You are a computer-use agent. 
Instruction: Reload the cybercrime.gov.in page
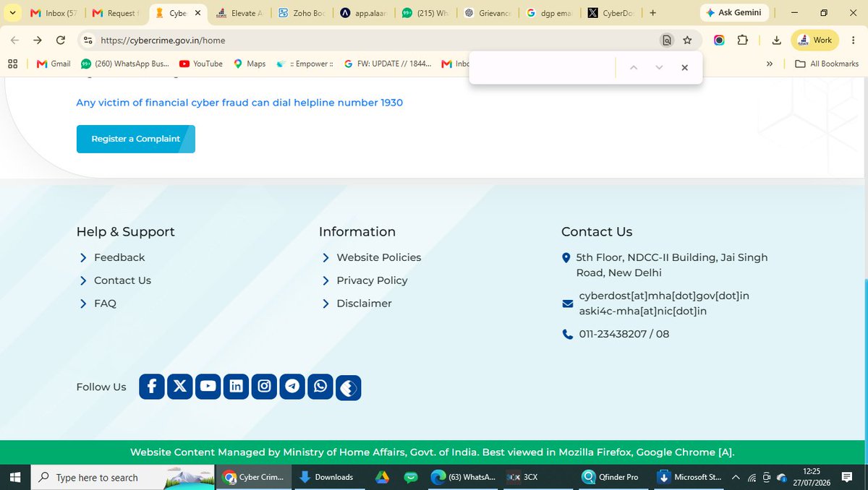(61, 40)
